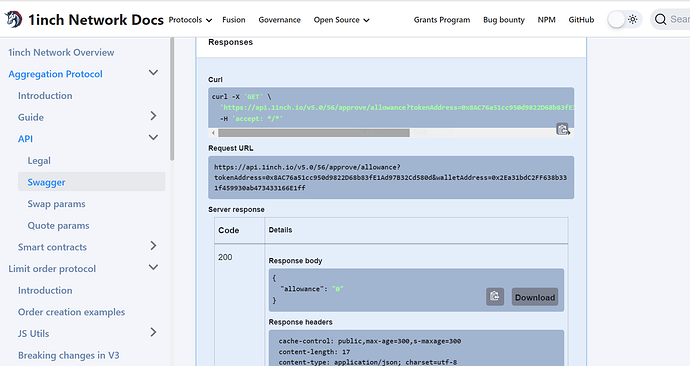This screenshot has width=690, height=366.
Task: Click the cache-control response header line
Action: coord(370,341)
